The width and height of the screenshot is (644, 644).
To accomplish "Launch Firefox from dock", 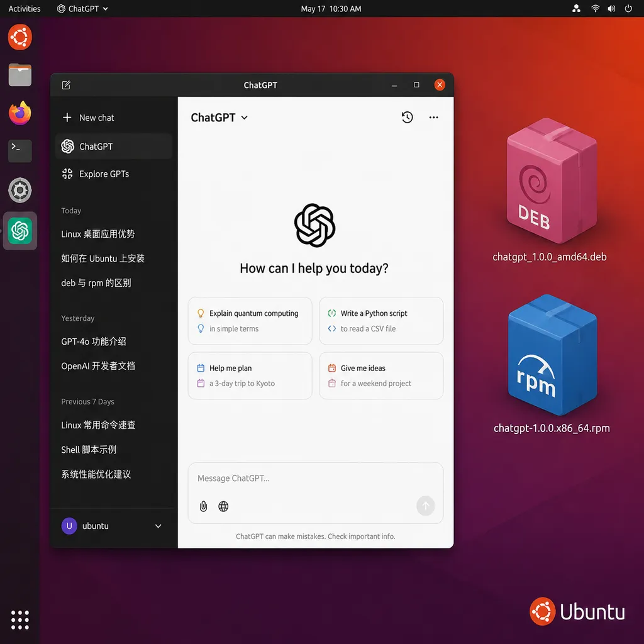I will click(20, 113).
